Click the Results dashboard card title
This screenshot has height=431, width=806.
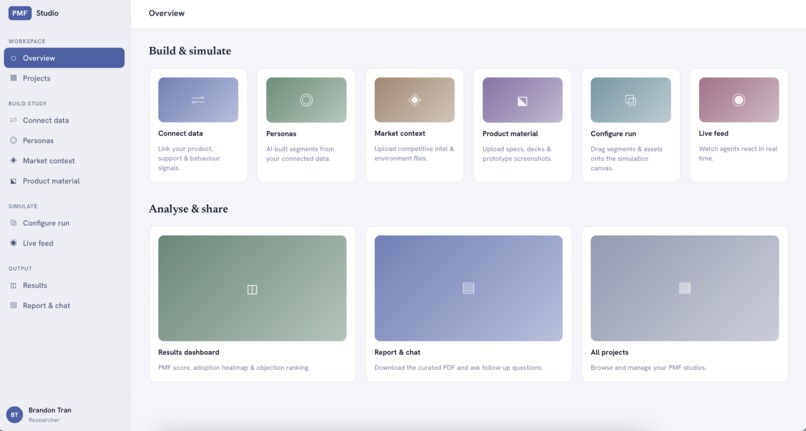pos(189,352)
